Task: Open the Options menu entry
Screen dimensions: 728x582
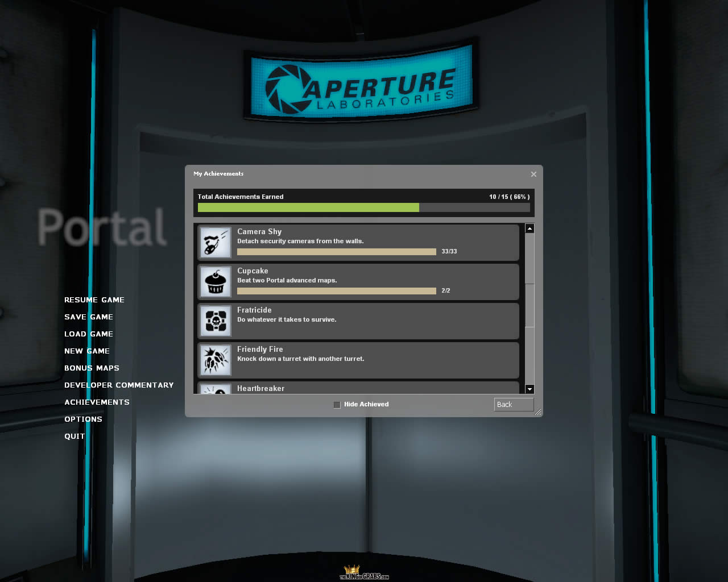Action: pyautogui.click(x=83, y=419)
